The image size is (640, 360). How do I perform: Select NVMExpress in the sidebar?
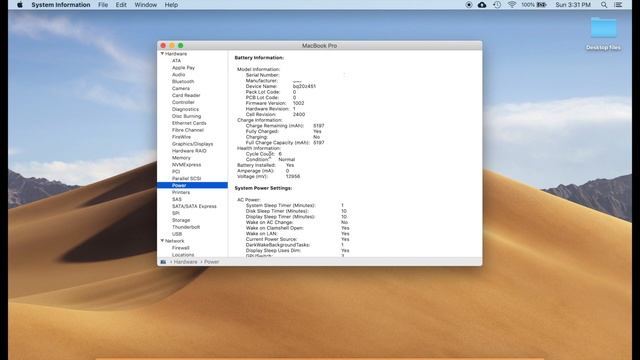(186, 165)
